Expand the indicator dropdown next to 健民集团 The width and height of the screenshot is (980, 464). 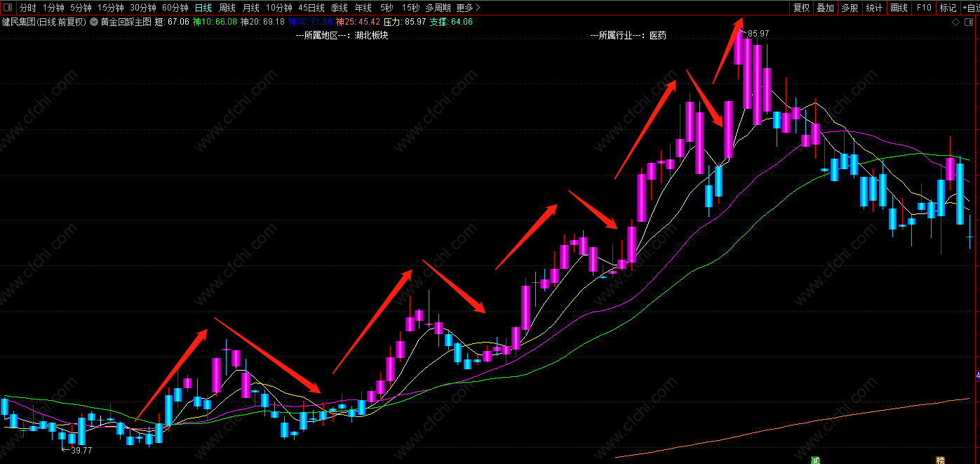(x=94, y=22)
